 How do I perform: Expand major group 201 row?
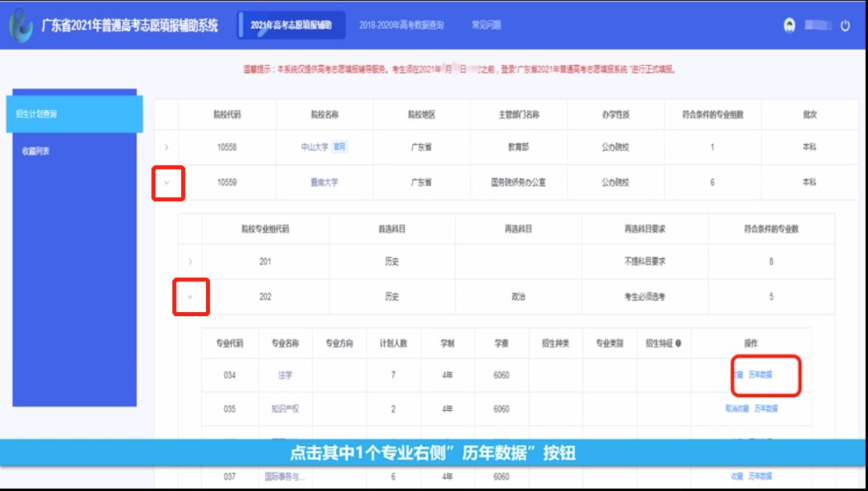coord(190,262)
